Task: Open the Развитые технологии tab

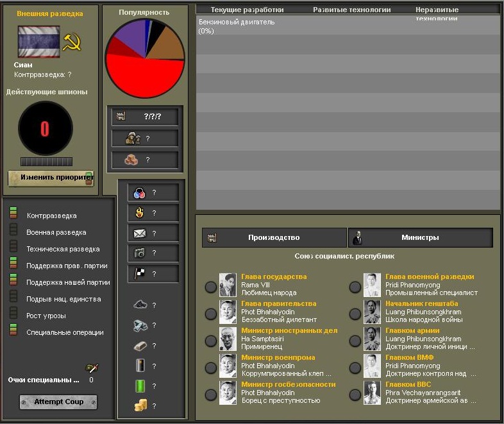Action: (351, 10)
